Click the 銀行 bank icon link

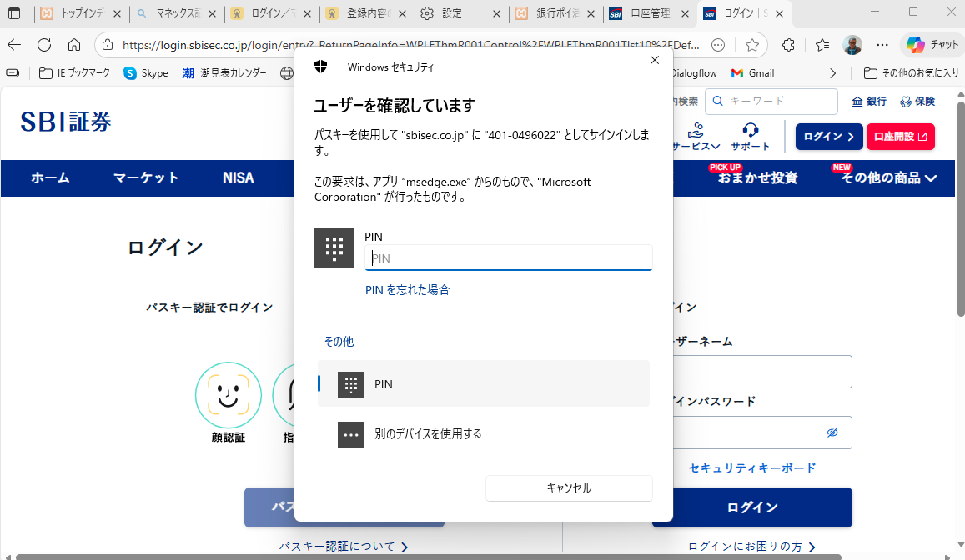857,102
